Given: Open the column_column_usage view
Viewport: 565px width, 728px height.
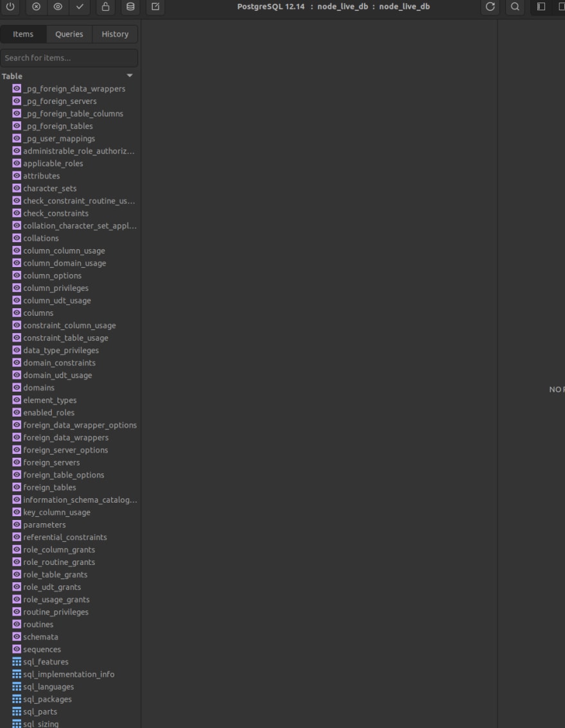Looking at the screenshot, I should click(64, 251).
